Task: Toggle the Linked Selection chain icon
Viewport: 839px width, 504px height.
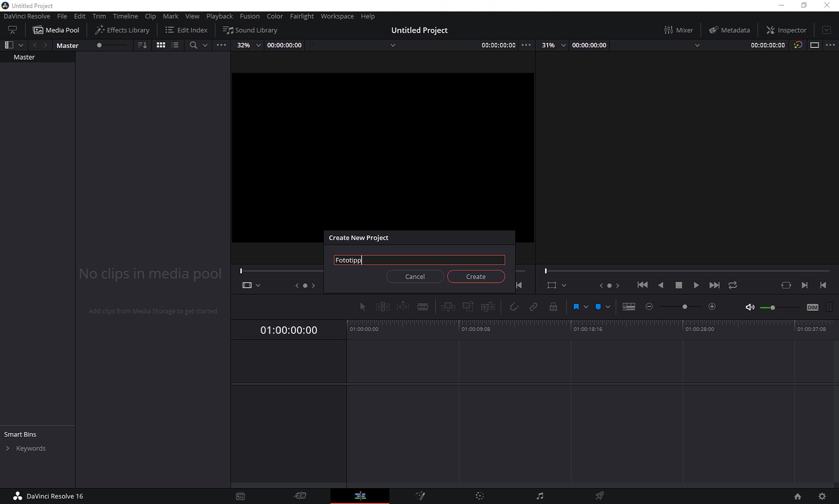Action: point(533,307)
